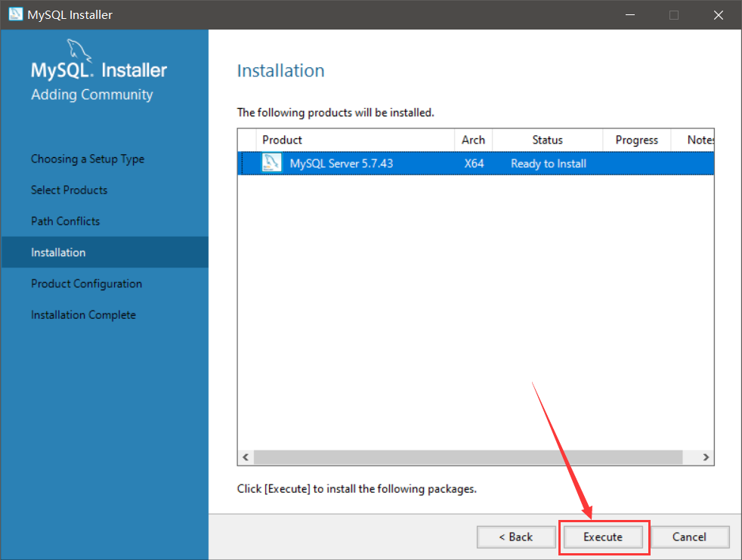This screenshot has width=742, height=560.
Task: Click the Execute button
Action: [603, 537]
